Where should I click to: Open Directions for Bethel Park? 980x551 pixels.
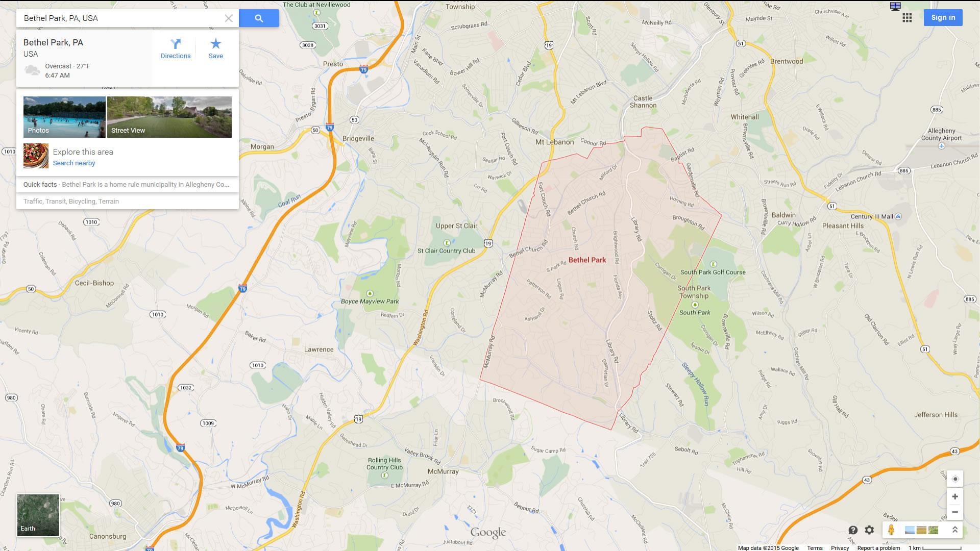tap(176, 48)
